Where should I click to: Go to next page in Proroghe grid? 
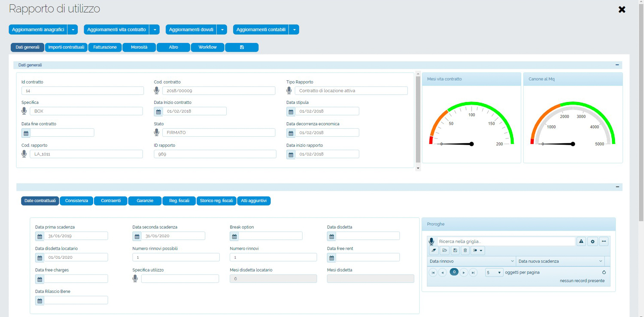(x=464, y=273)
